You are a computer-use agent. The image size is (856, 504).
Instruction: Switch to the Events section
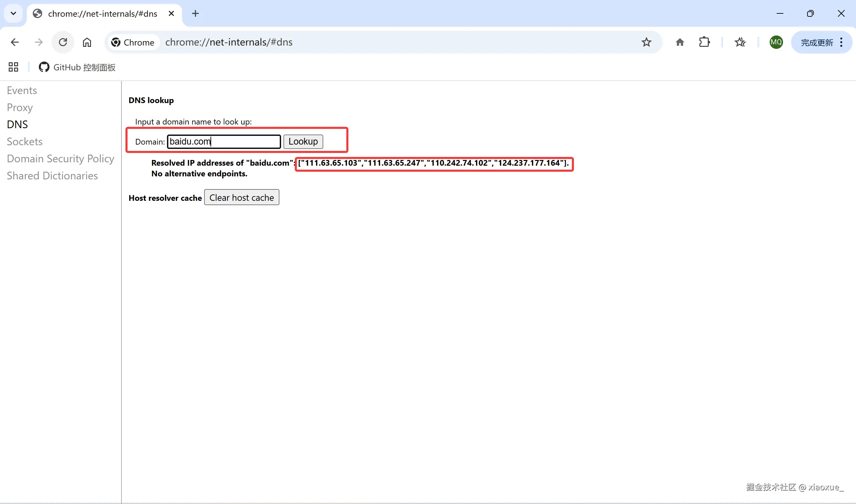pos(22,90)
